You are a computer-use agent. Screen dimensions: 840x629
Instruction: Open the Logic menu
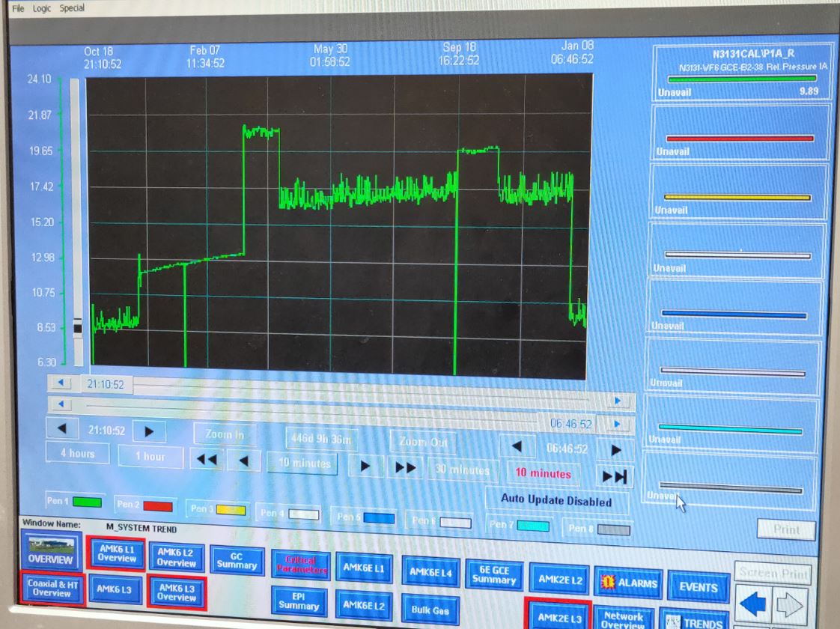pyautogui.click(x=41, y=8)
